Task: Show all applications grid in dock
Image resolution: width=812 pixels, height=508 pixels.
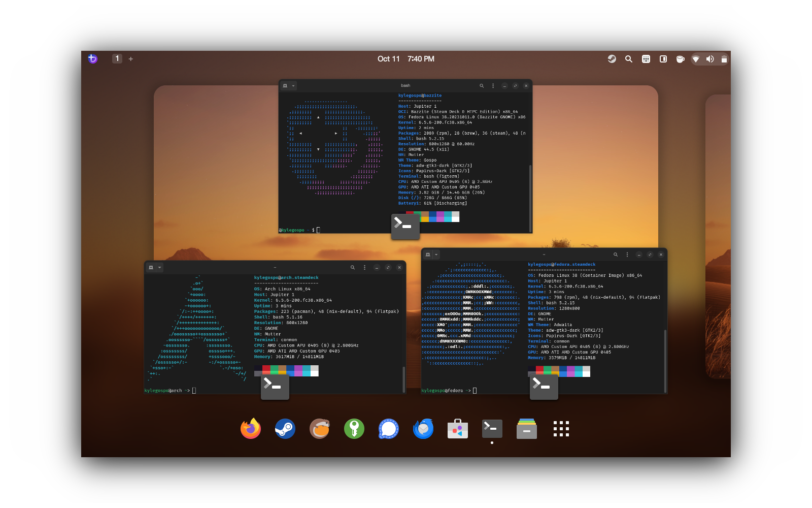Action: pyautogui.click(x=561, y=429)
